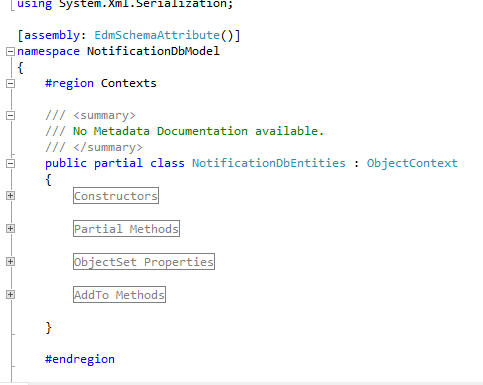Viewport: 483px width, 385px height.
Task: Collapse the #region Contexts block
Action: coord(11,83)
